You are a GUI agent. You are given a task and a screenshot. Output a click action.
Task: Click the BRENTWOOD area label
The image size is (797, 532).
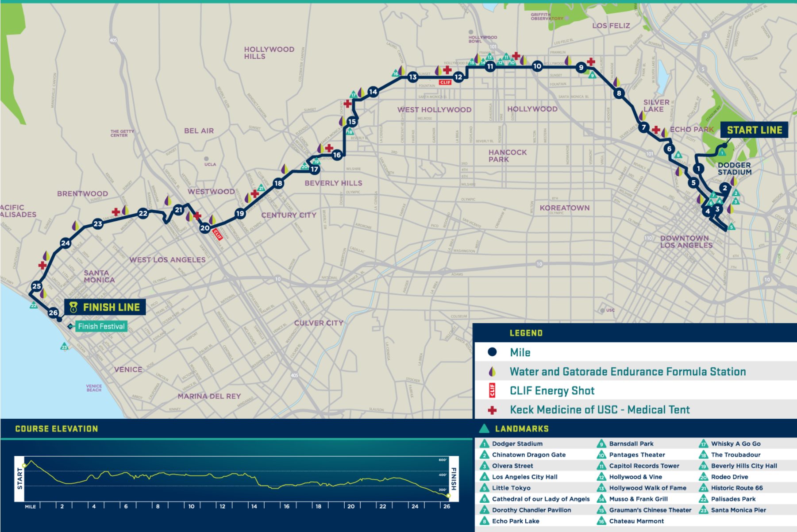tap(82, 194)
